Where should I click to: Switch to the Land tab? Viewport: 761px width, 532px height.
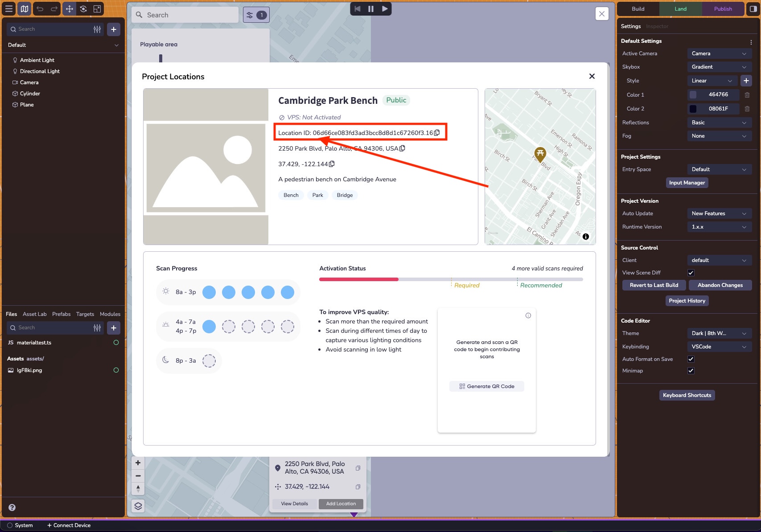click(x=680, y=9)
